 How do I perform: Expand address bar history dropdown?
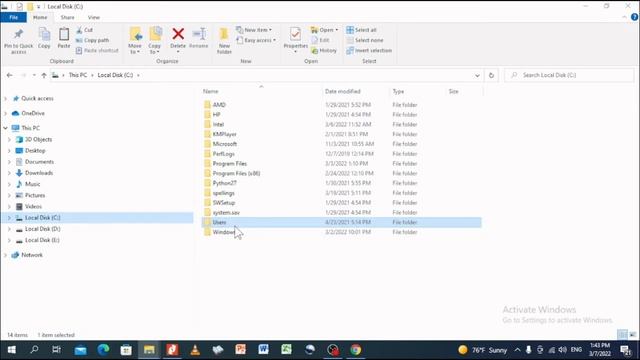(x=477, y=75)
